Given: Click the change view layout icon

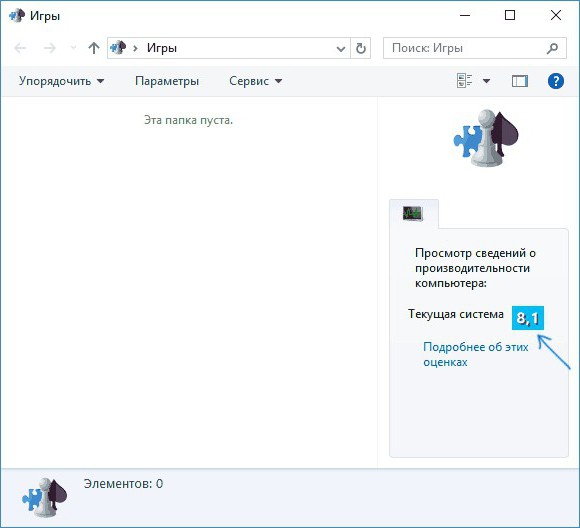Looking at the screenshot, I should (x=465, y=81).
